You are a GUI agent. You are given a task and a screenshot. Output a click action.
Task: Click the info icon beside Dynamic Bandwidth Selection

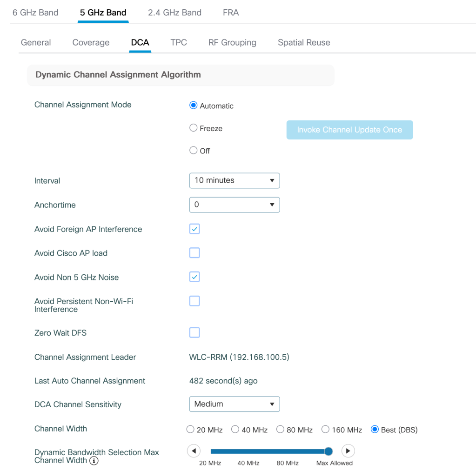tap(94, 461)
